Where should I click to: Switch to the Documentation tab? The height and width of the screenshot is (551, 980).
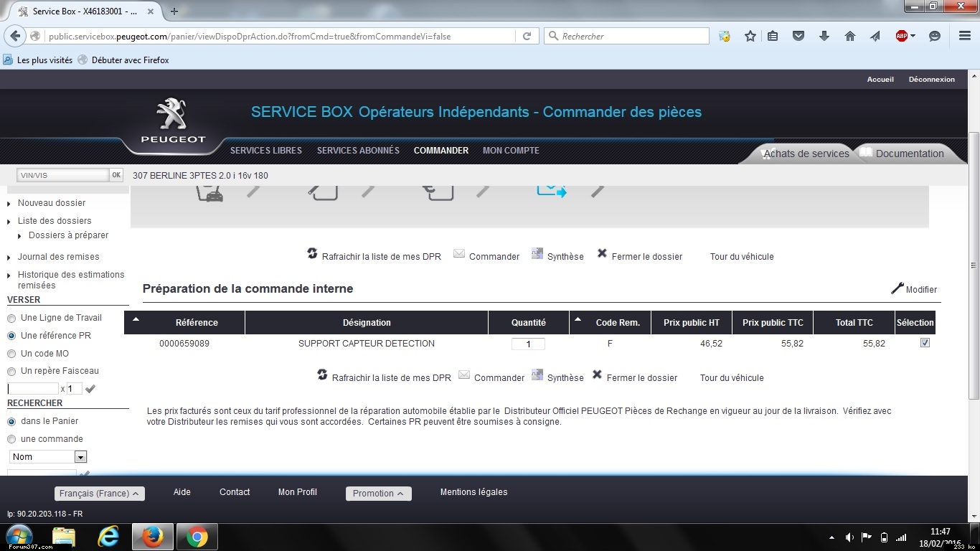[x=910, y=154]
